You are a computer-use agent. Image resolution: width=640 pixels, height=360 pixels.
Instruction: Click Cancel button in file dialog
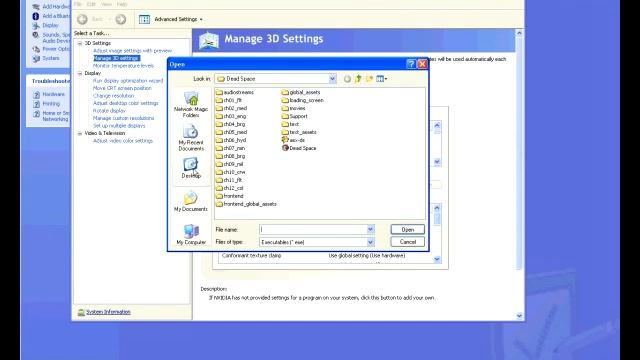click(x=407, y=242)
